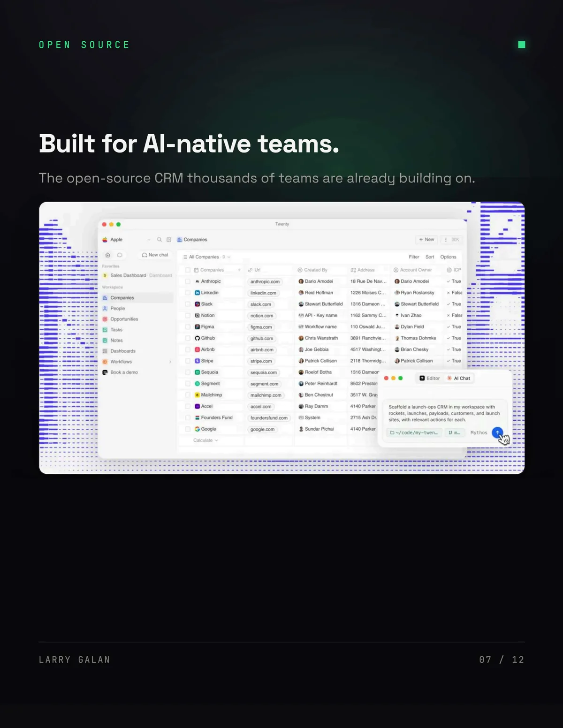This screenshot has height=728, width=563.
Task: Click the Github logo icon in table
Action: [198, 338]
